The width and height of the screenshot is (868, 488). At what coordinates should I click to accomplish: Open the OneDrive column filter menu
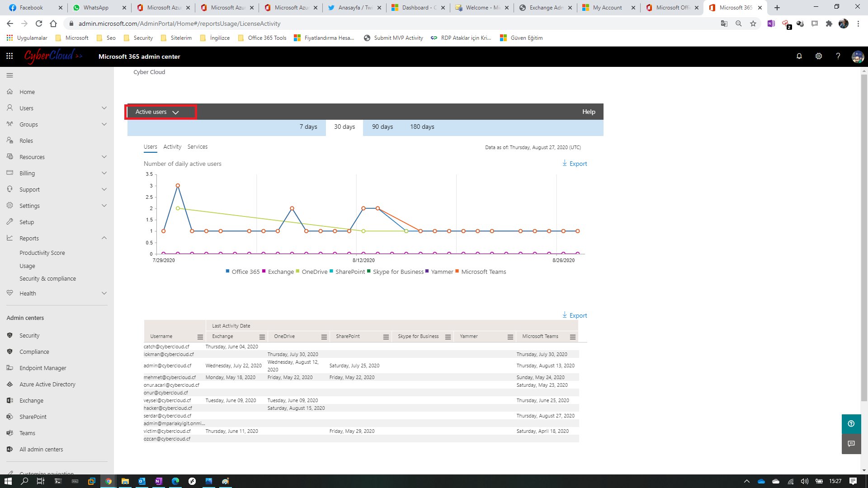[324, 337]
